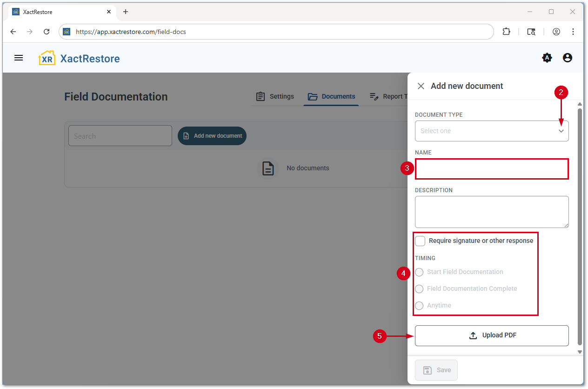Screen dimensions: 588x389
Task: Enable Require signature or other response checkbox
Action: 420,241
